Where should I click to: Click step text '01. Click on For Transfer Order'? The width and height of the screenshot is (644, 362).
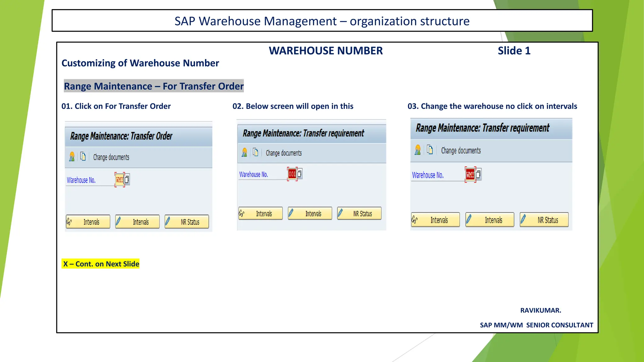tap(116, 106)
